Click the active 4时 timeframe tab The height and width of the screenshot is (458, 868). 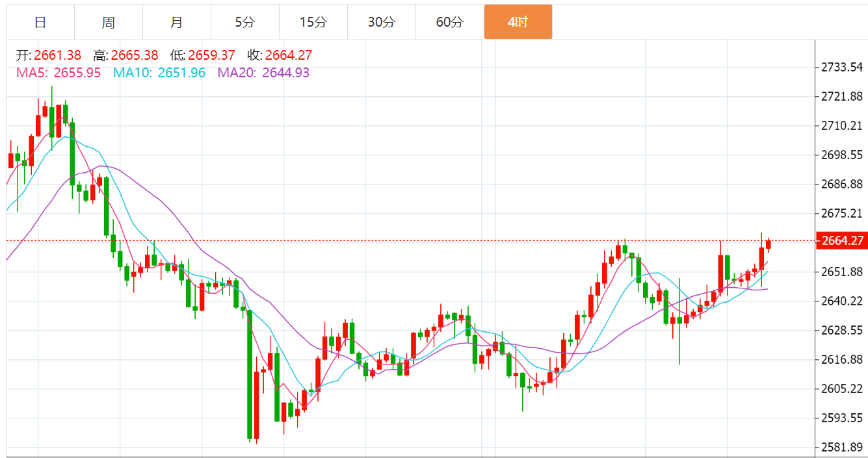click(518, 22)
